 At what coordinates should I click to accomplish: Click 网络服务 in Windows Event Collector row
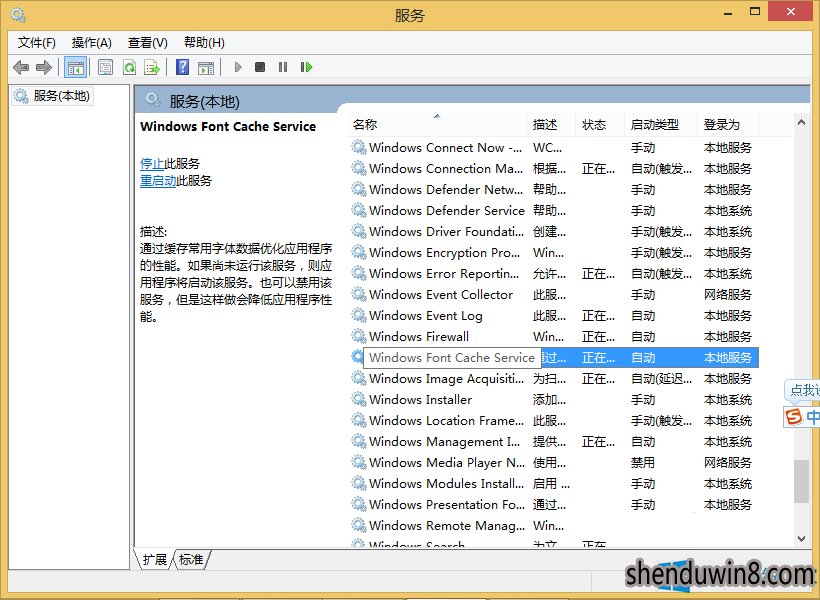pos(727,295)
